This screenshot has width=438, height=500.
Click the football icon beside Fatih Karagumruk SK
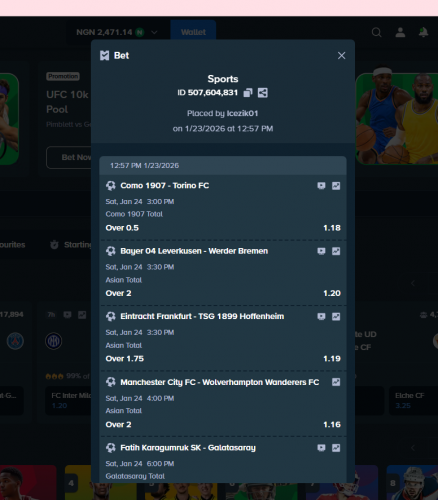pos(111,448)
